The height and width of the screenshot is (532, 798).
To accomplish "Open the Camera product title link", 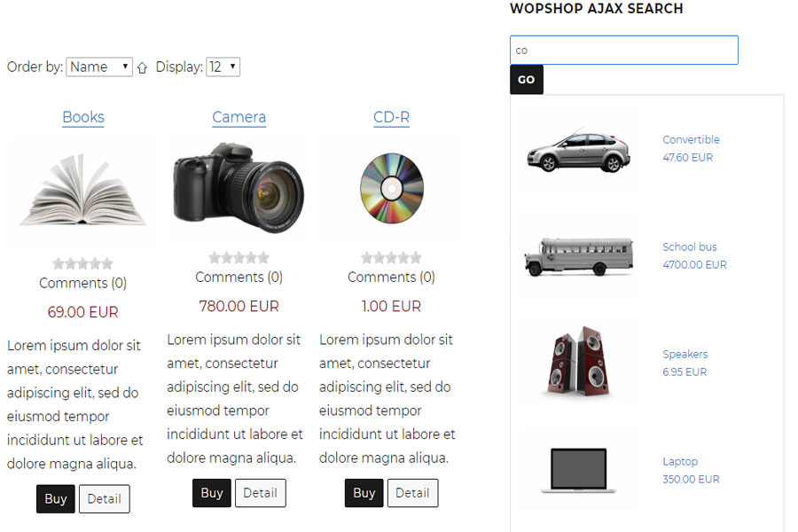I will coord(239,117).
